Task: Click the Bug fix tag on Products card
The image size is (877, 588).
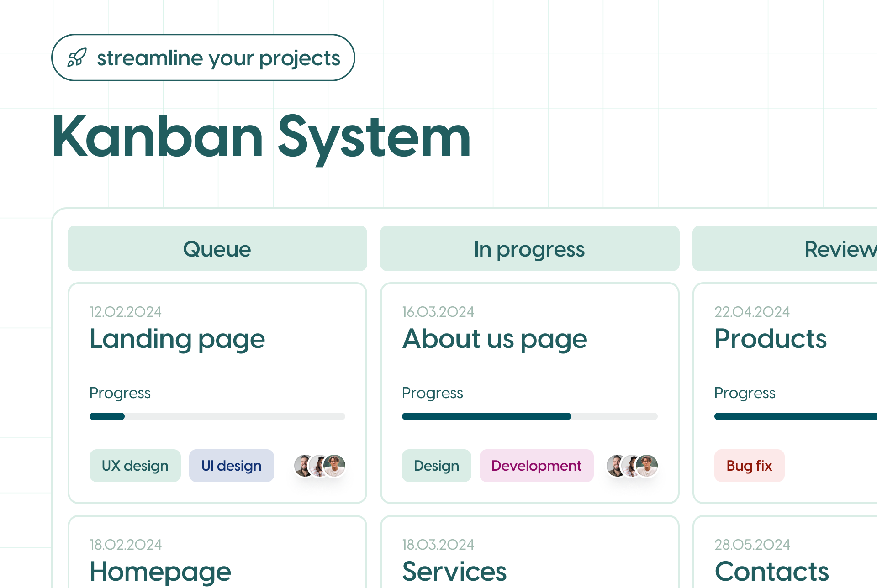Action: [748, 467]
